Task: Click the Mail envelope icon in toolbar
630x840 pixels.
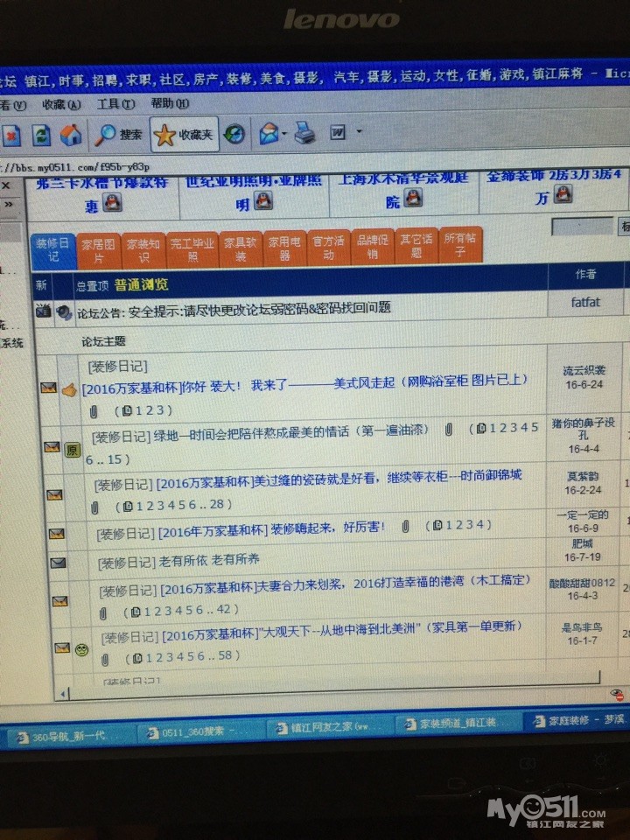Action: pyautogui.click(x=268, y=134)
